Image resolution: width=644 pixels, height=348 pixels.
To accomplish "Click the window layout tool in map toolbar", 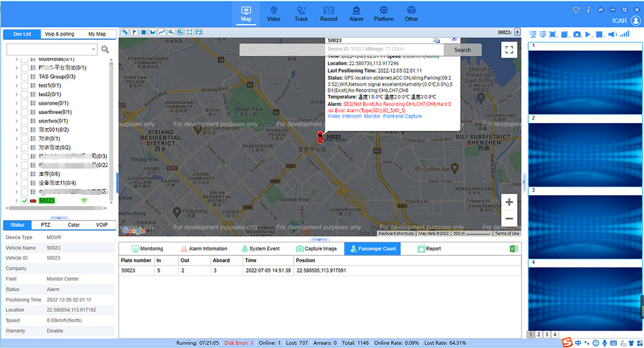I will 199,32.
